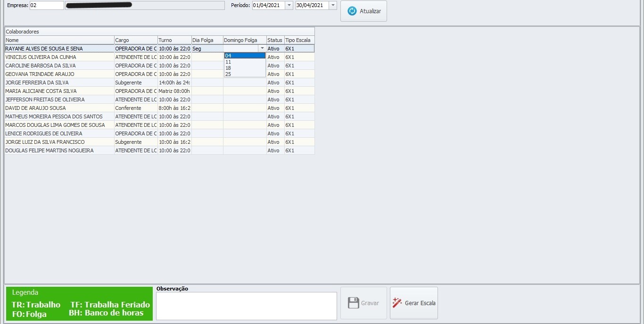Click the Gravar floppy disk icon
The width and height of the screenshot is (644, 324).
[354, 303]
